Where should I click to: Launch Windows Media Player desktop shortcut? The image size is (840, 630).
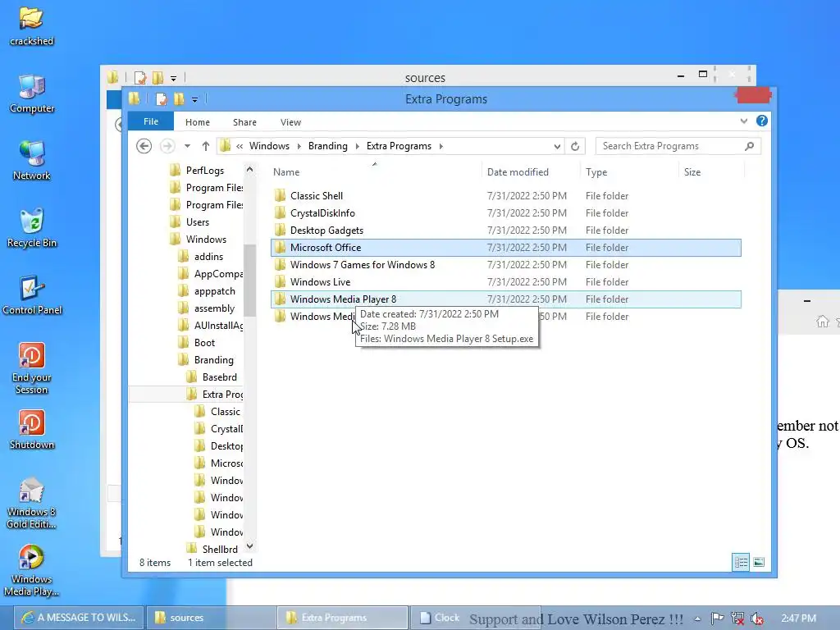click(32, 571)
